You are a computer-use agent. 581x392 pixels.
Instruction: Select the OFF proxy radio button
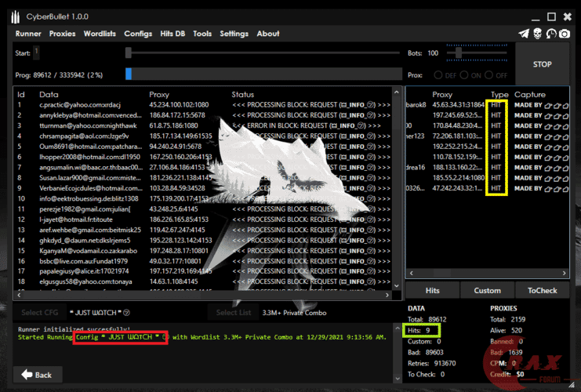(488, 75)
